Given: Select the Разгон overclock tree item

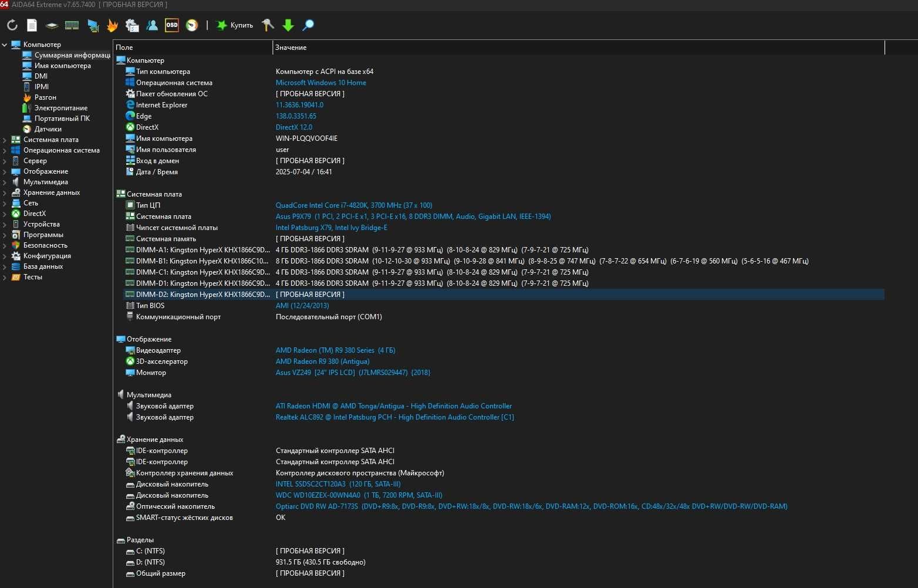Looking at the screenshot, I should pos(39,97).
